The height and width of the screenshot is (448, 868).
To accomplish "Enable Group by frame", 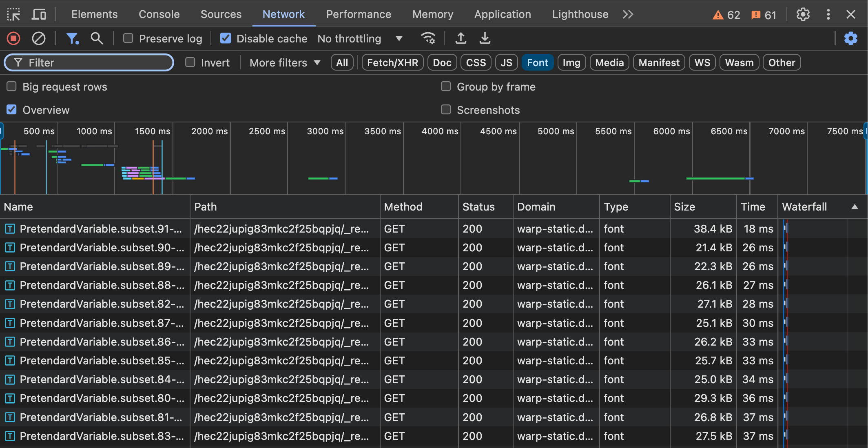I will coord(446,86).
